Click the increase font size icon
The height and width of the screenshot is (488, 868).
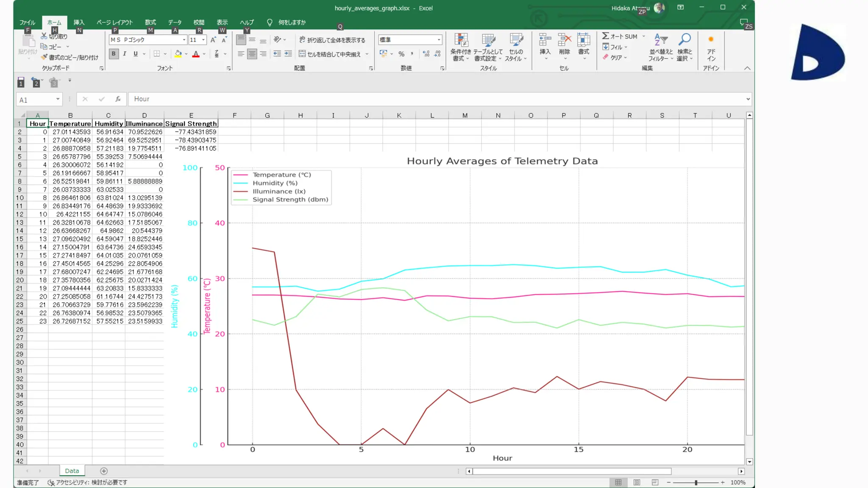tap(213, 40)
